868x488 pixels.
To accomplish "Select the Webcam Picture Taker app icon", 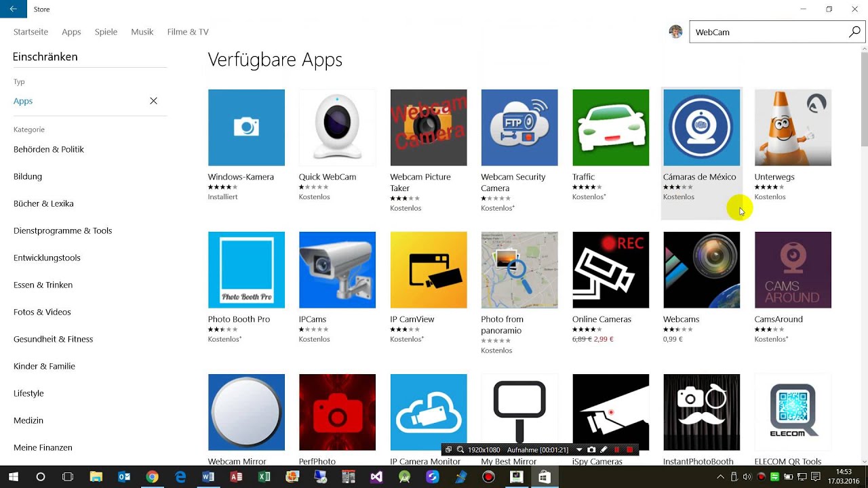I will coord(429,127).
